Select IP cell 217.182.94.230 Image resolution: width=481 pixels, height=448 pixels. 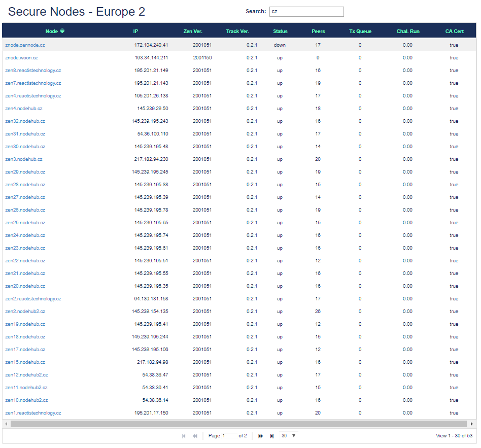pyautogui.click(x=151, y=159)
